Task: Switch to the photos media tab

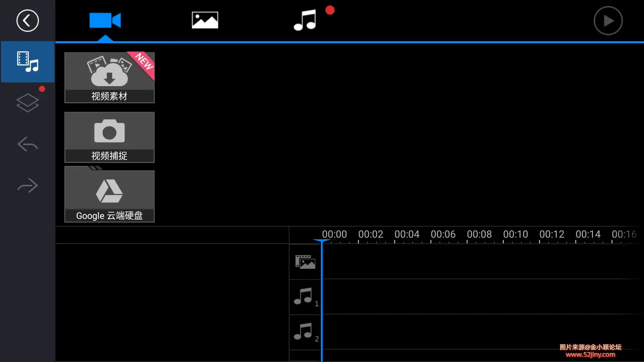Action: click(205, 20)
